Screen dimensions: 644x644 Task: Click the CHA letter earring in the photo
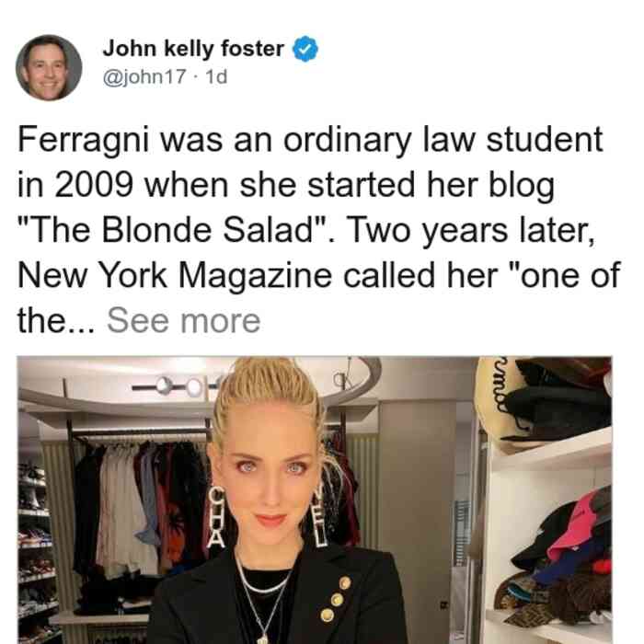(216, 517)
